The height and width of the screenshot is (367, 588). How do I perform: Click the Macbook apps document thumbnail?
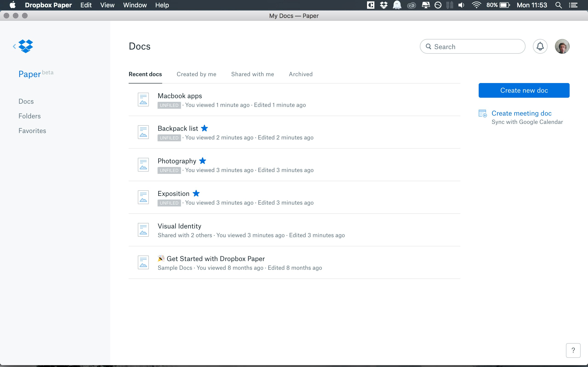tap(143, 100)
